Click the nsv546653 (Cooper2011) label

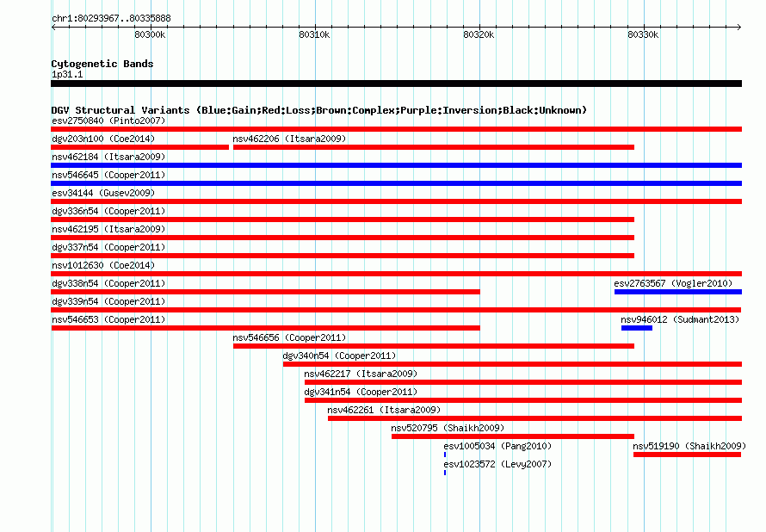tap(108, 319)
